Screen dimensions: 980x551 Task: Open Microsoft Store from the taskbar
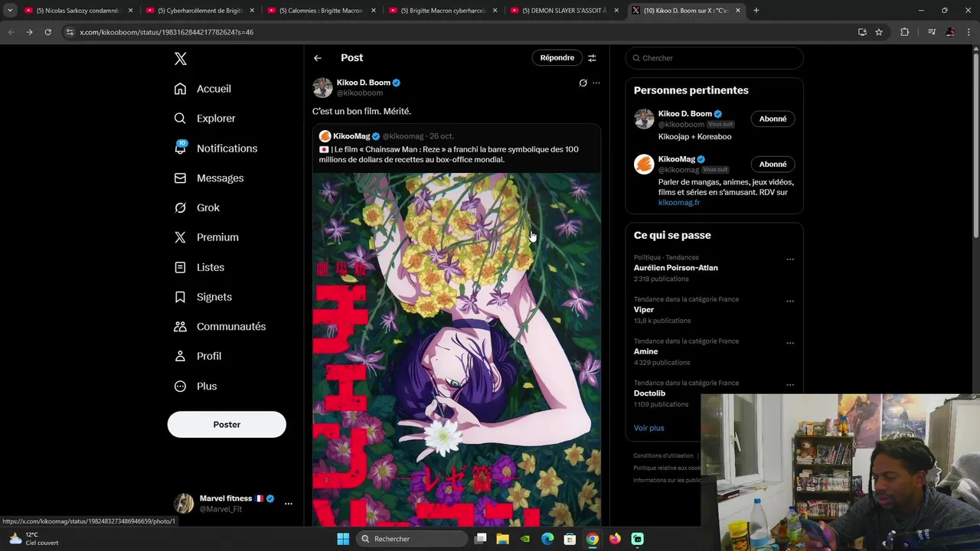click(x=570, y=539)
